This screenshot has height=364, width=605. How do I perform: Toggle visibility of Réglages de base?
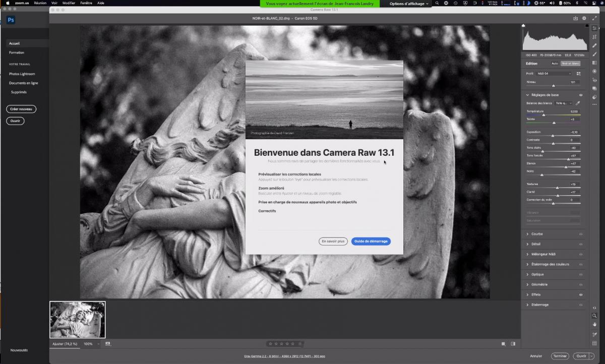click(581, 95)
